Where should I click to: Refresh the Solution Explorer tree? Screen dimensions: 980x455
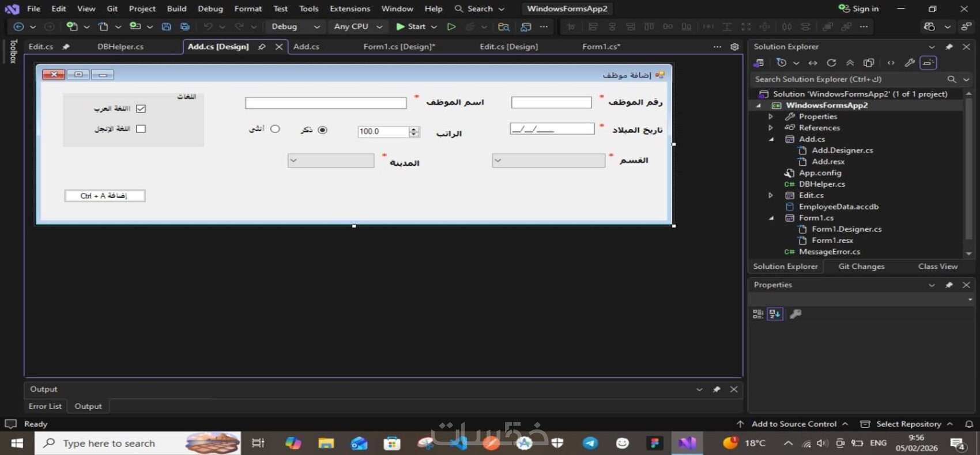point(831,63)
